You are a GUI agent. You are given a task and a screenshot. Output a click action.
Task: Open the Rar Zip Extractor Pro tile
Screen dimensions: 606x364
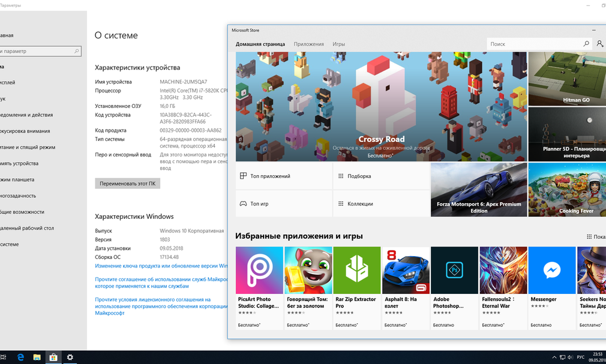pyautogui.click(x=357, y=288)
